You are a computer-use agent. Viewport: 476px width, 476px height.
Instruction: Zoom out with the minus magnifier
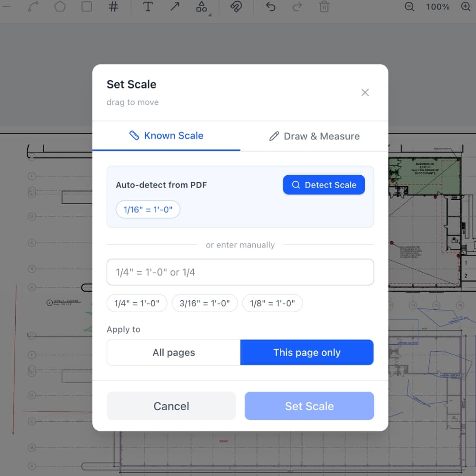pyautogui.click(x=409, y=7)
